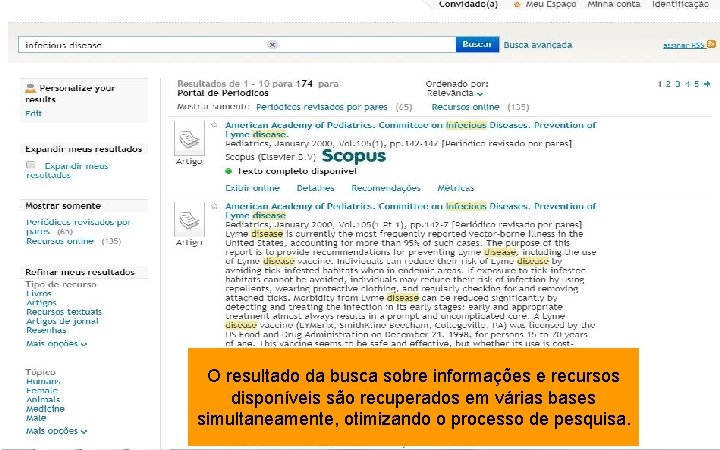Viewport: 720px width, 450px height.
Task: Click the RSS feed icon
Action: (711, 44)
